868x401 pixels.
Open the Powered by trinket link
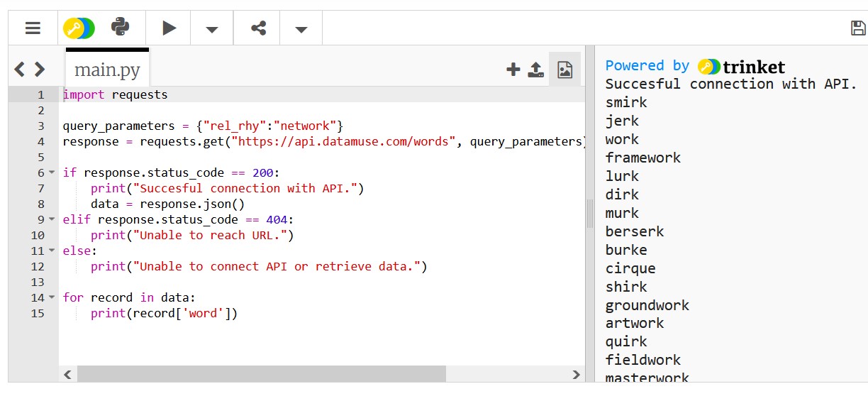[x=695, y=67]
